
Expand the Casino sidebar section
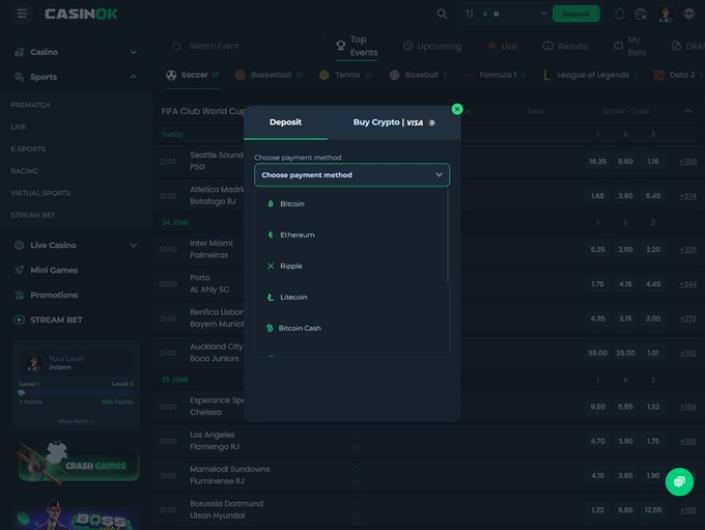(x=133, y=52)
